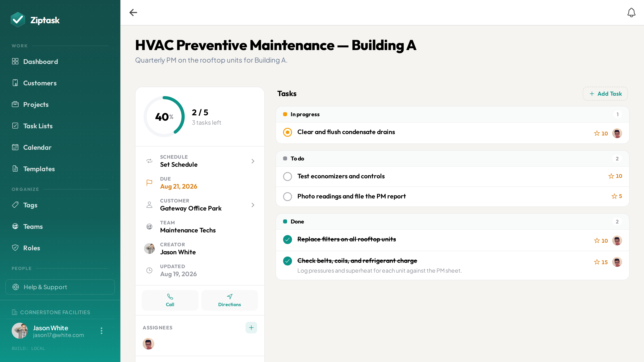Click Jason White creator avatar
The width and height of the screenshot is (644, 362).
coord(149,248)
